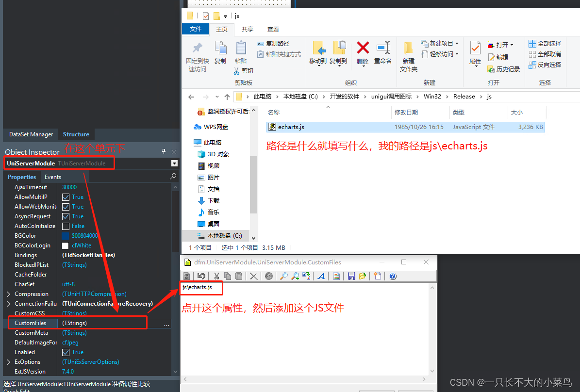Select the Cut icon in the string editor toolbar
The width and height of the screenshot is (580, 392).
click(216, 276)
